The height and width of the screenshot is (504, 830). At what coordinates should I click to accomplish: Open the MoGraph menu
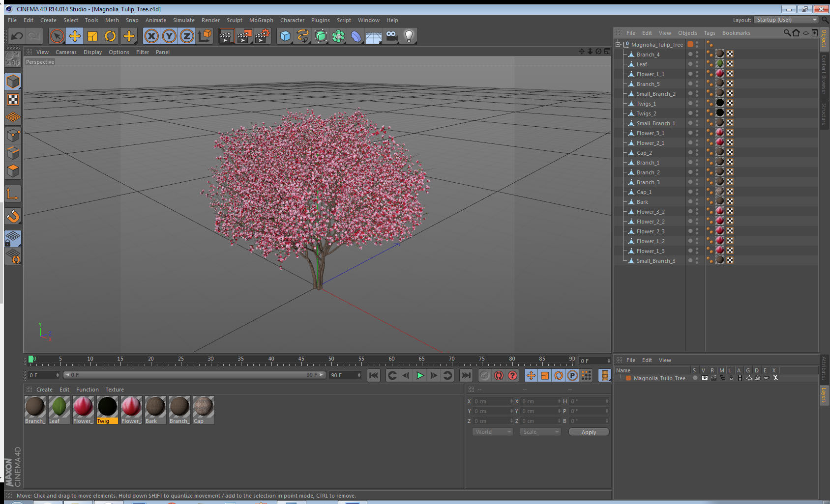[x=261, y=20]
